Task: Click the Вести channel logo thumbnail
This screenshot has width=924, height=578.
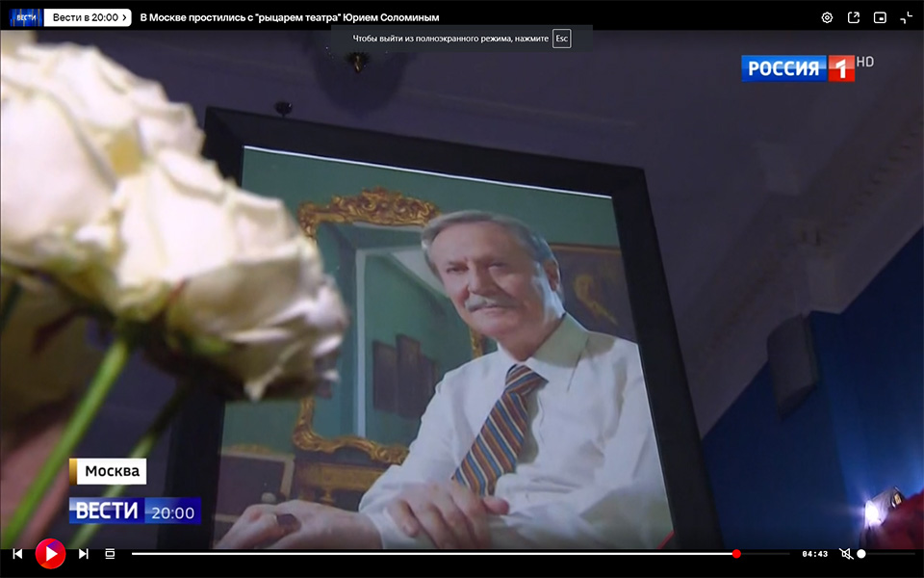Action: tap(25, 17)
